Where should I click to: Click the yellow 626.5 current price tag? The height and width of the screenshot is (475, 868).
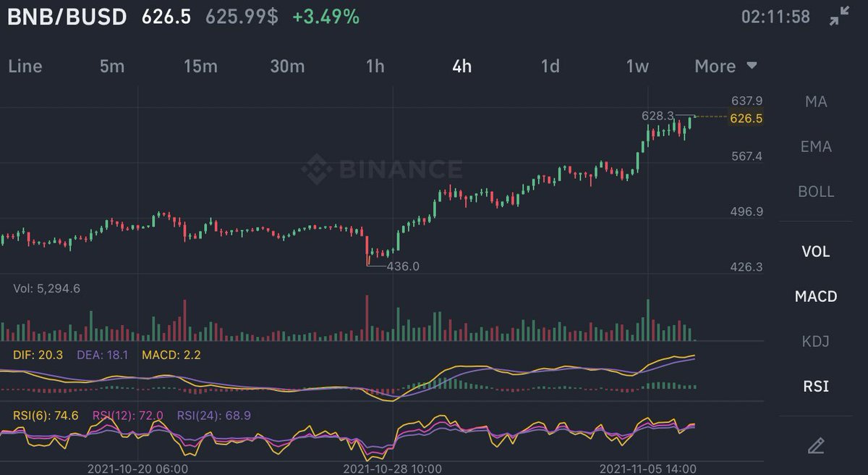748,118
